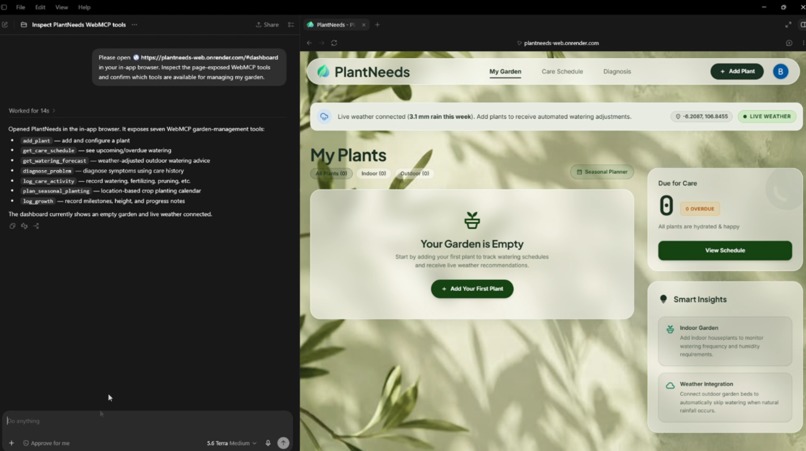Switch to the My Garden tab
This screenshot has width=806, height=451.
(505, 71)
